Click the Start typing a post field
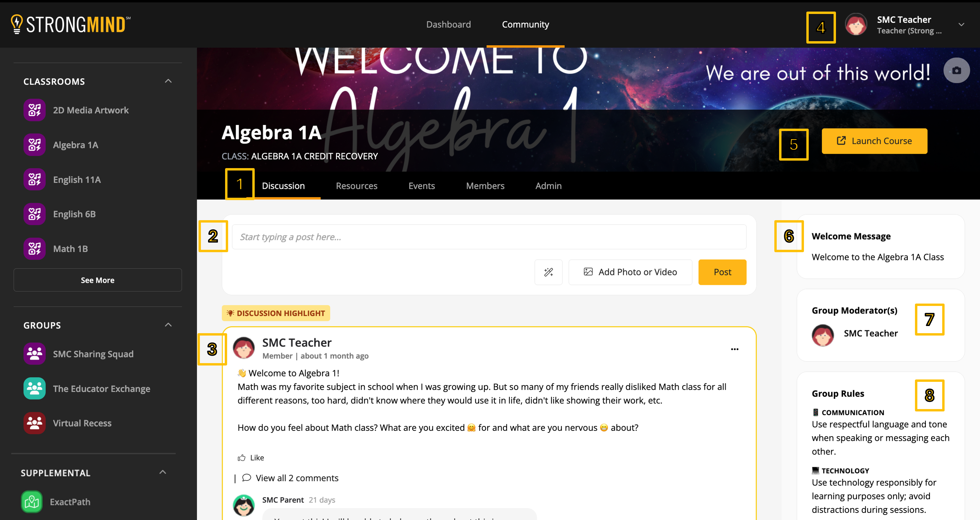980x520 pixels. pyautogui.click(x=489, y=237)
